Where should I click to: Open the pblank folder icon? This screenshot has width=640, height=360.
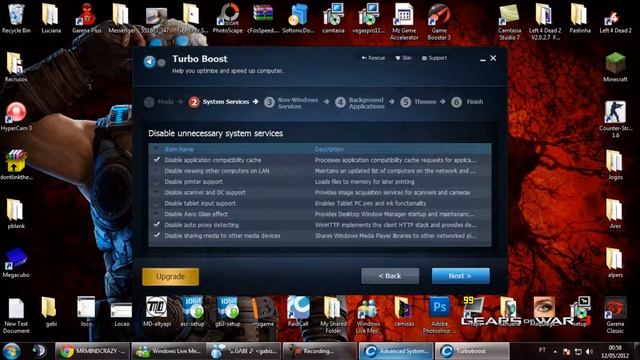click(x=16, y=214)
